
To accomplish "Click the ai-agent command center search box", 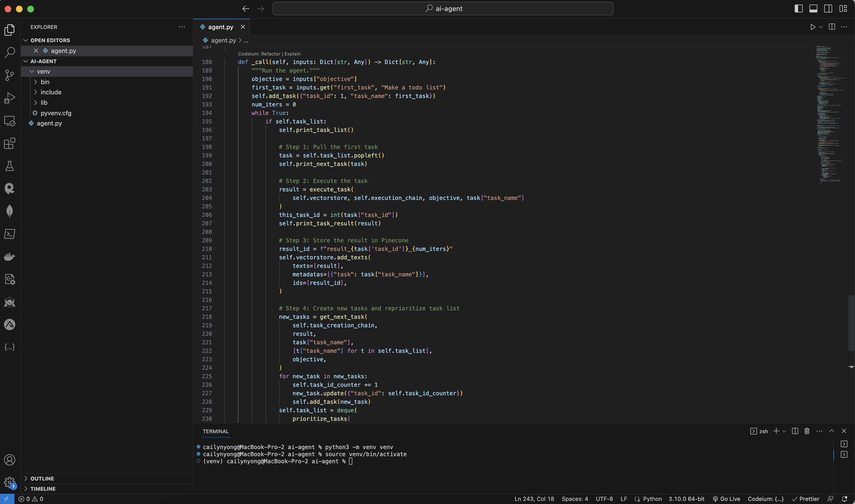I will click(x=443, y=8).
